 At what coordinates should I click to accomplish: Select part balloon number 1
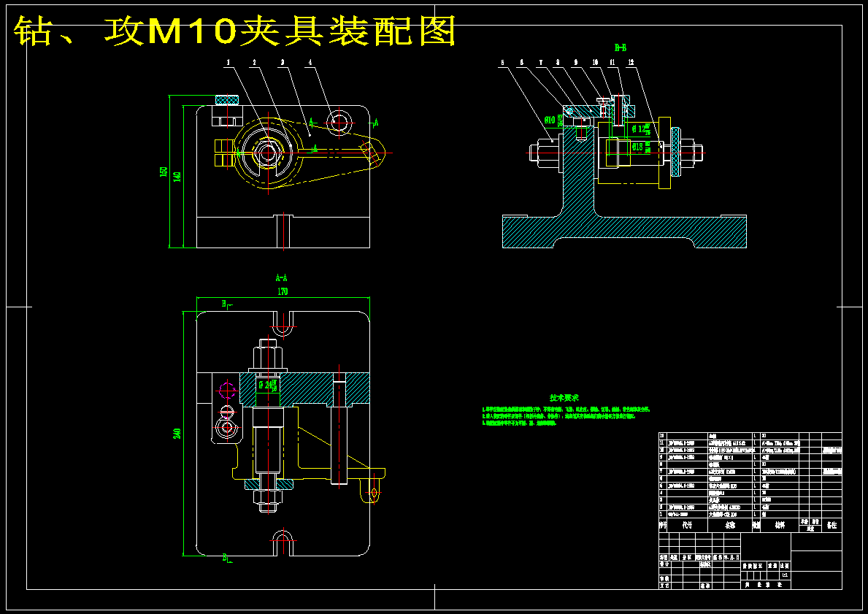228,63
